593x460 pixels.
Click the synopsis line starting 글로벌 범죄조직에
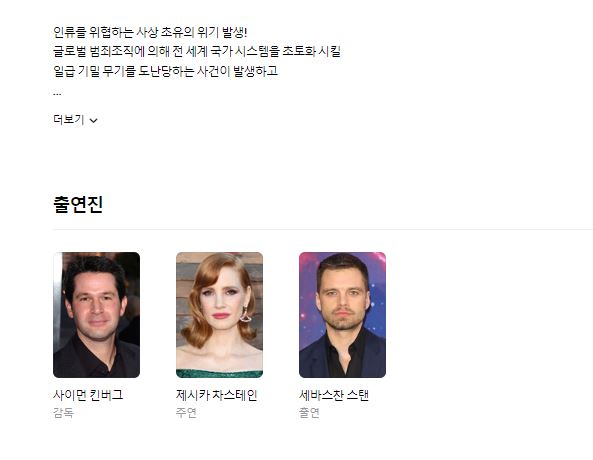(197, 51)
